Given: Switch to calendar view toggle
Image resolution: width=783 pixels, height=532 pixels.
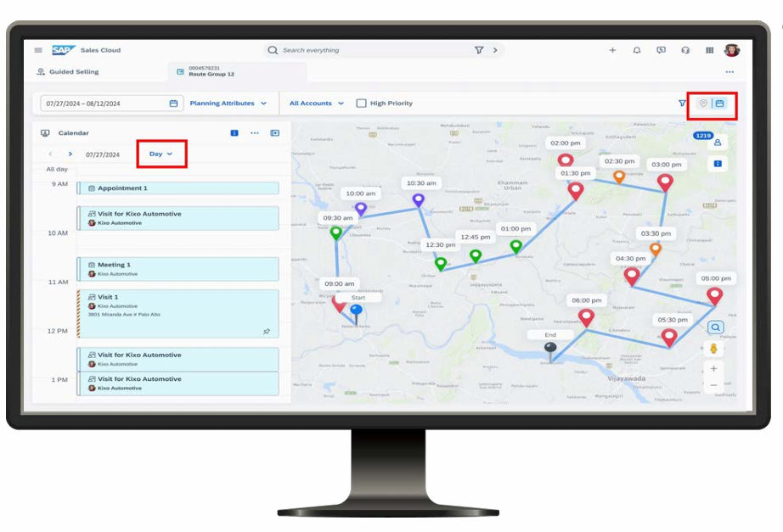Looking at the screenshot, I should tap(719, 104).
